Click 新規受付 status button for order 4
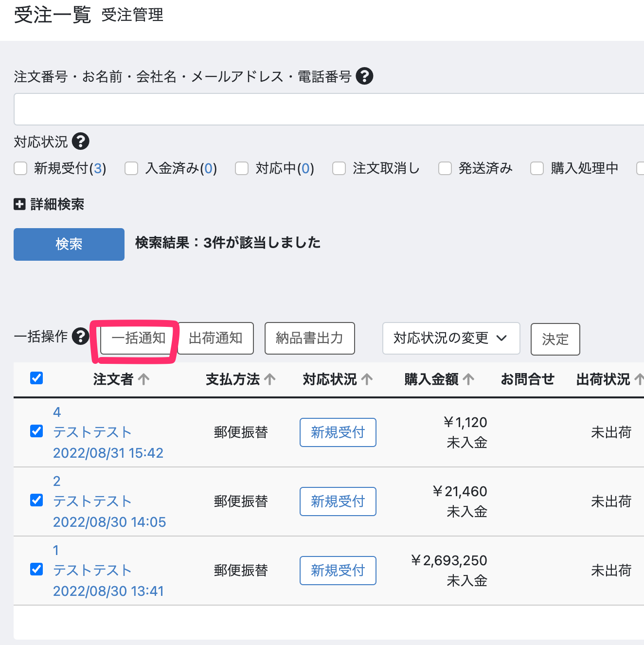 pyautogui.click(x=338, y=432)
